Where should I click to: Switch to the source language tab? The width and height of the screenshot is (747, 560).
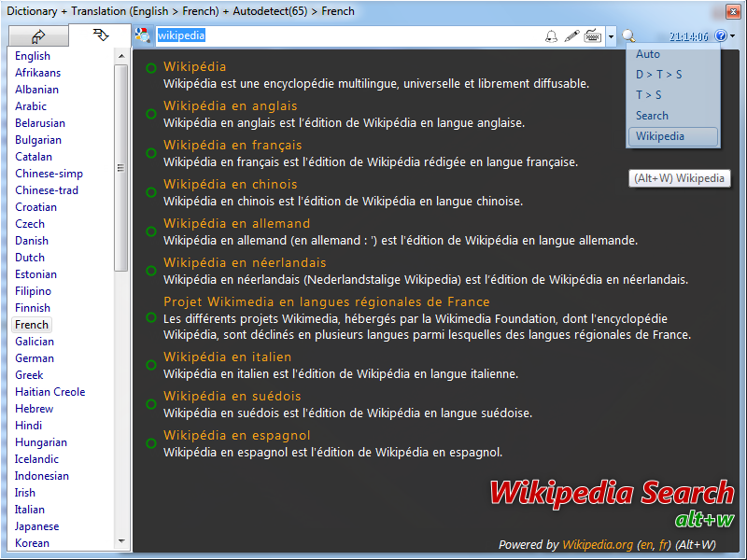point(38,35)
